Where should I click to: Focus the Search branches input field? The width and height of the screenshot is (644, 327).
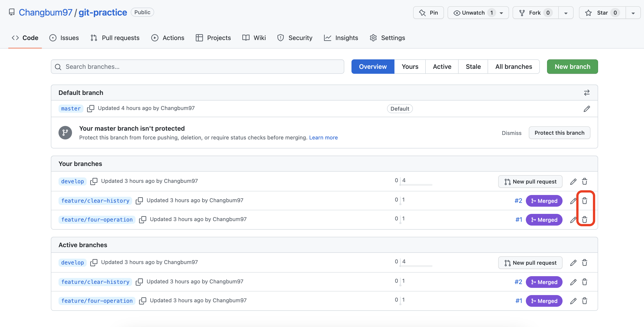tap(198, 67)
